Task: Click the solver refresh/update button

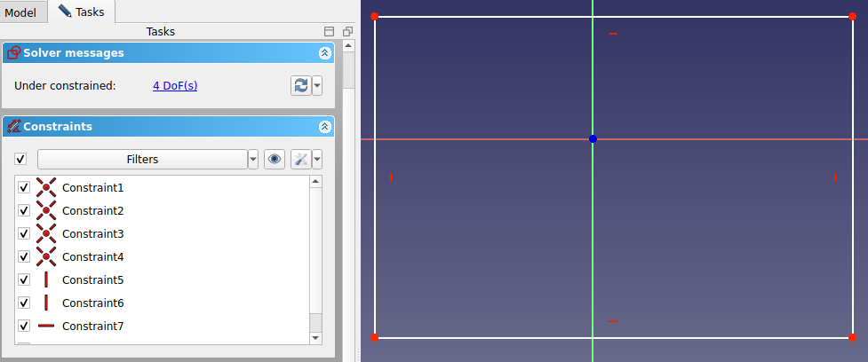Action: point(300,86)
